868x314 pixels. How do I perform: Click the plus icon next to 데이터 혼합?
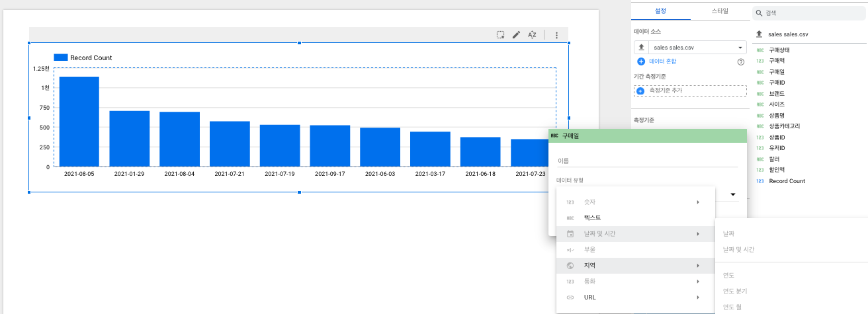[x=640, y=61]
